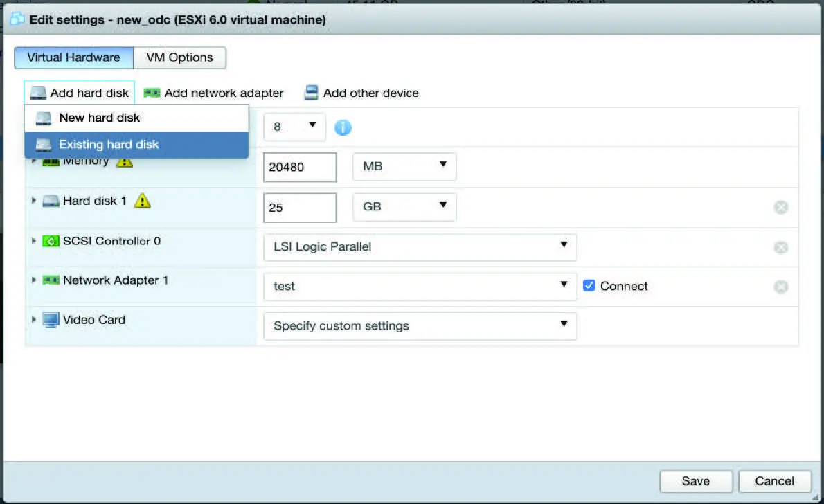Remove Network Adapter 1 with its delete icon
This screenshot has height=504, width=824.
point(780,287)
